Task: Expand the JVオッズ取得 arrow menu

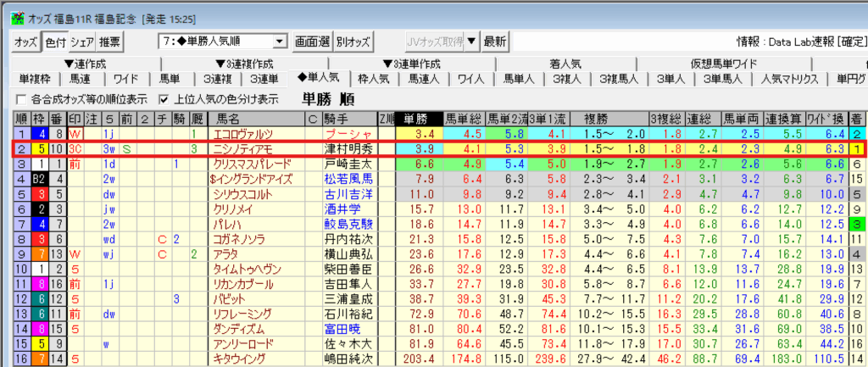Action: pyautogui.click(x=471, y=42)
